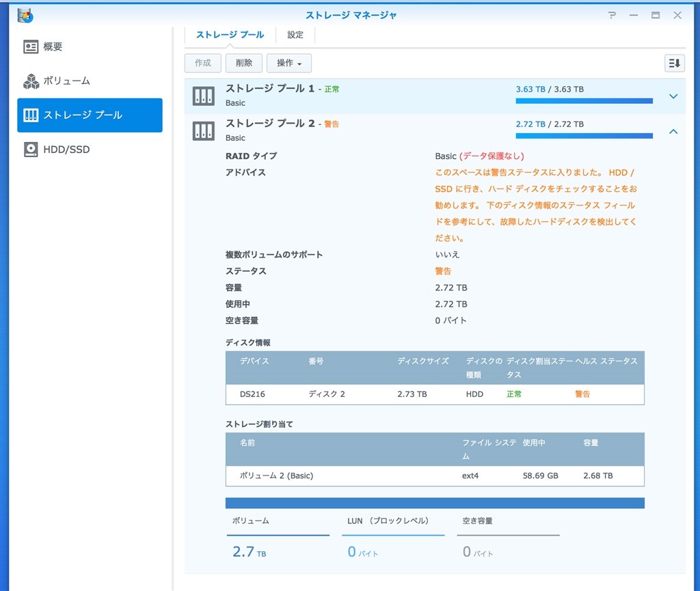Switch to the 設定 tab
The height and width of the screenshot is (591, 700).
pos(294,33)
